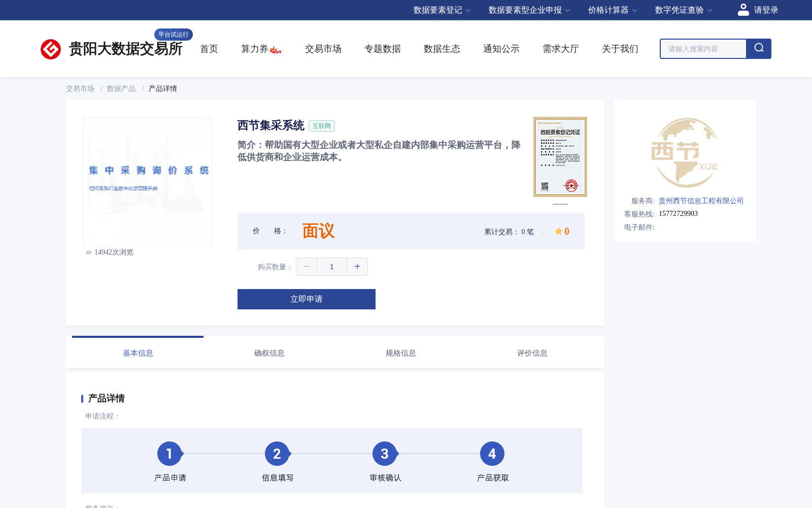Expand the 数据要素登记 dropdown
The width and height of the screenshot is (812, 508).
442,10
